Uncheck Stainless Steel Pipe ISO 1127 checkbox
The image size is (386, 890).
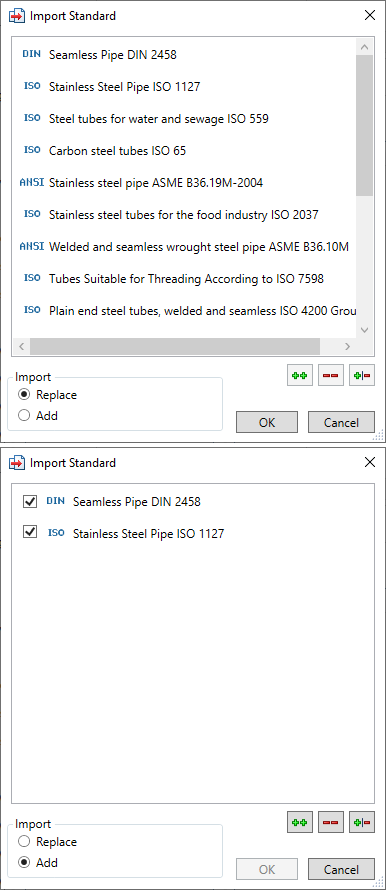click(x=30, y=532)
